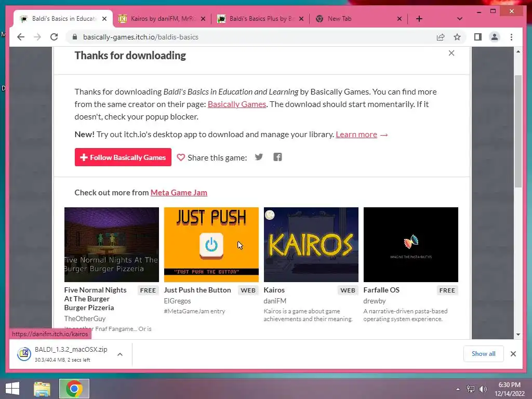Screen dimensions: 532x399
Task: Bookmark this tab with the star icon
Action: point(457,37)
